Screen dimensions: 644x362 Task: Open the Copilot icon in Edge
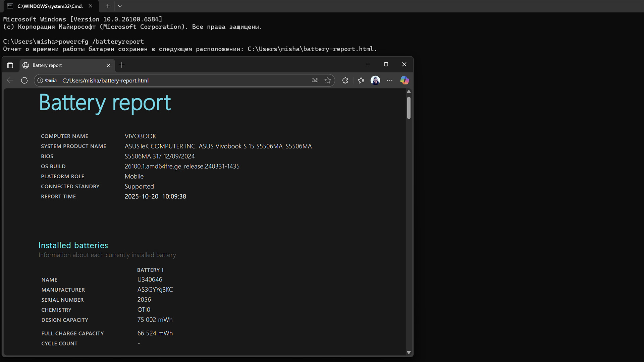[x=405, y=80]
